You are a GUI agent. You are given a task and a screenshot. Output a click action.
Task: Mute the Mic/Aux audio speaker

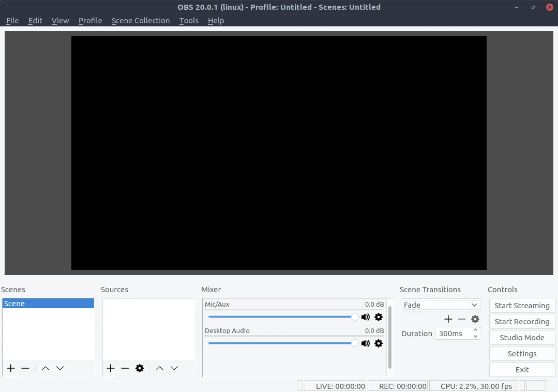point(366,317)
